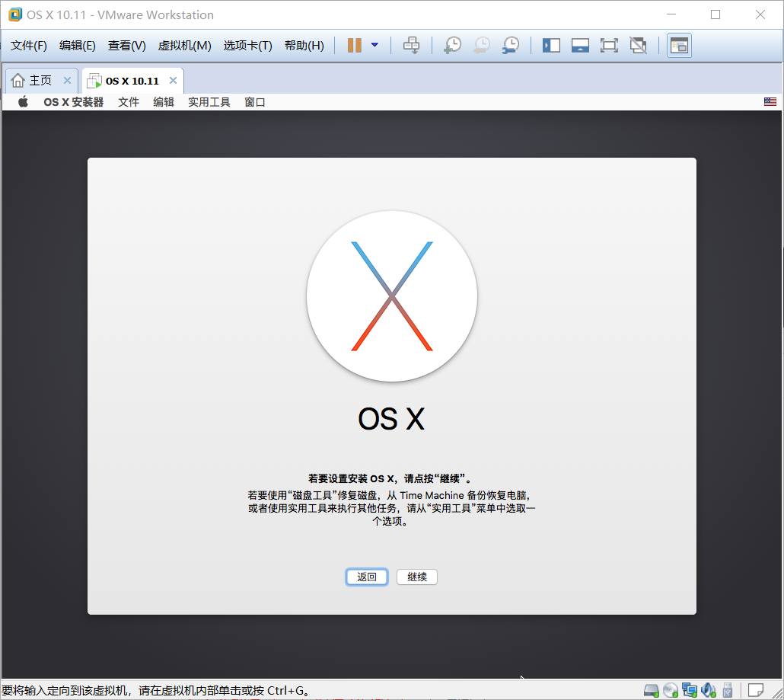This screenshot has height=700, width=784.
Task: Click the 'OS X' heading text
Action: 391,418
